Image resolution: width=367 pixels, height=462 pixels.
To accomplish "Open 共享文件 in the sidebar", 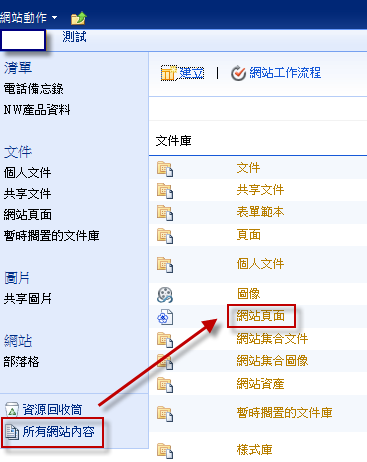I will coord(27,194).
